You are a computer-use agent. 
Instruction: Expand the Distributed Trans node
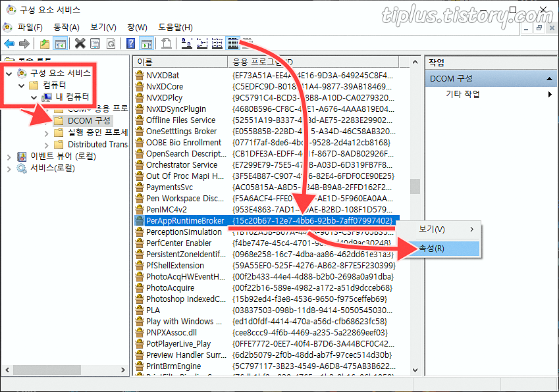click(x=46, y=145)
